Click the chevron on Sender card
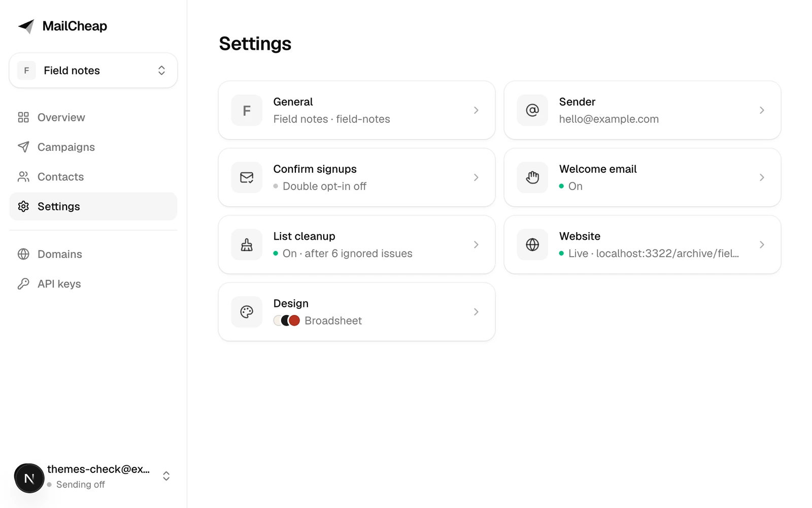Image resolution: width=812 pixels, height=508 pixels. coord(762,110)
